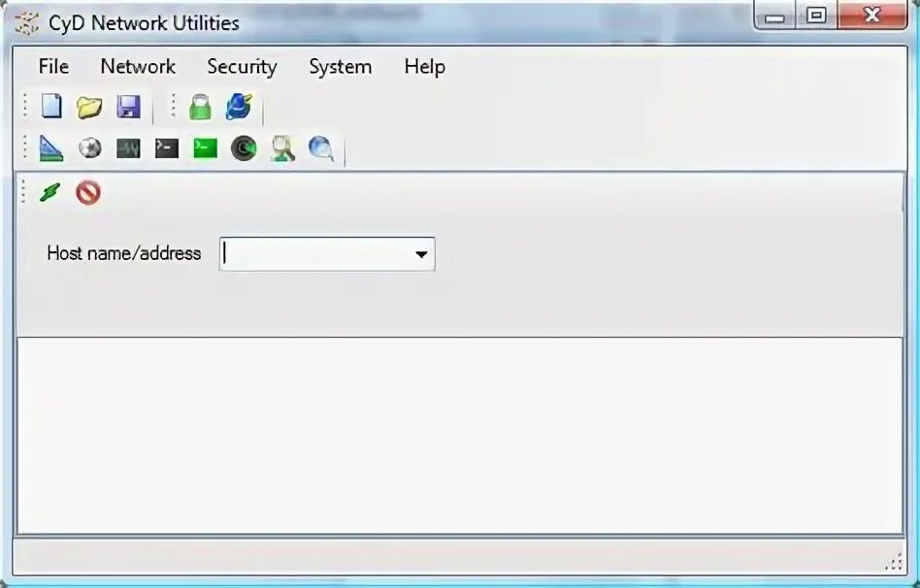This screenshot has width=920, height=588.
Task: Open the System menu
Action: [x=341, y=67]
